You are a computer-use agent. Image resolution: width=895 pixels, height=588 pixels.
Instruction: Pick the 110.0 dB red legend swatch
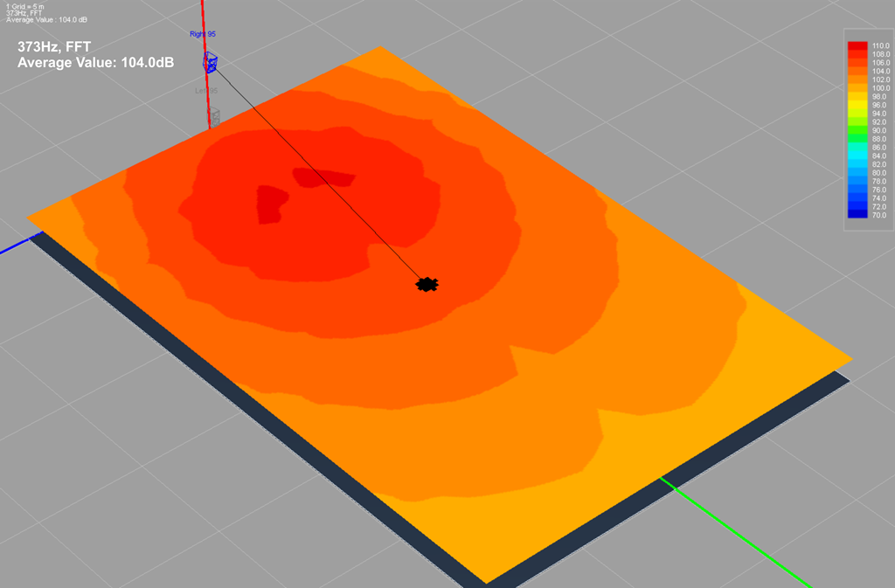coord(857,45)
